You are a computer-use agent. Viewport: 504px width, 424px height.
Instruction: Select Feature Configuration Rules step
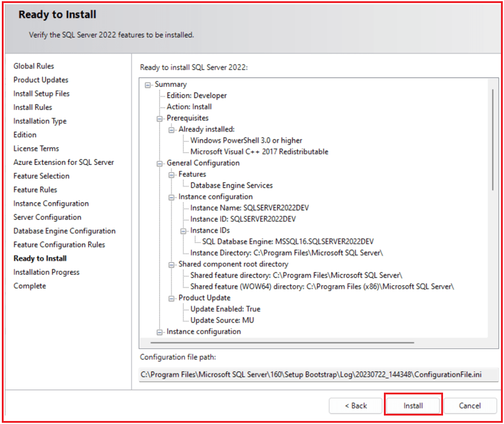[59, 245]
